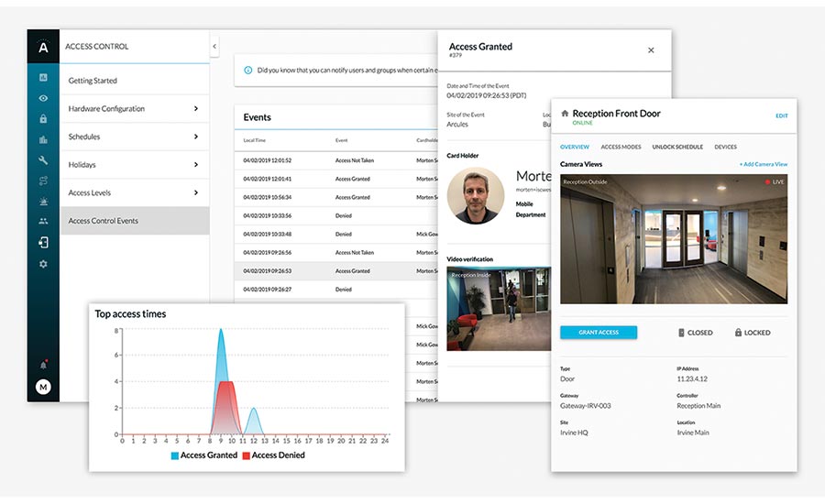Open the people/users icon in sidebar
This screenshot has height=504, width=825.
point(43,221)
